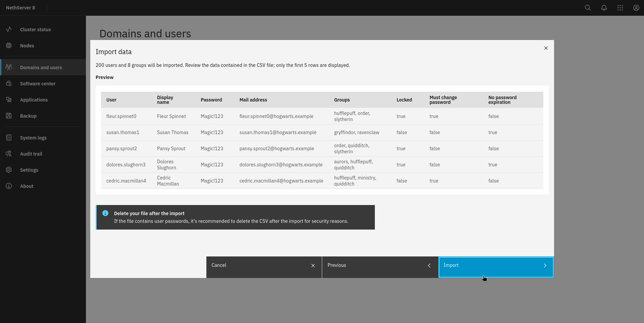The height and width of the screenshot is (323, 644).
Task: Open the notifications bell
Action: tap(604, 8)
